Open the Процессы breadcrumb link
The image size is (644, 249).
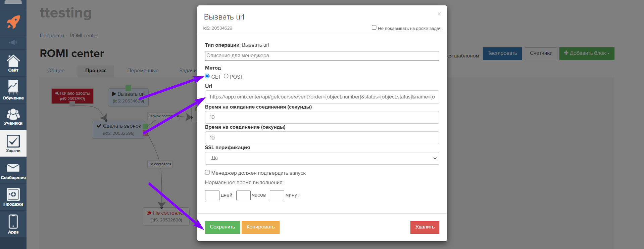(52, 36)
